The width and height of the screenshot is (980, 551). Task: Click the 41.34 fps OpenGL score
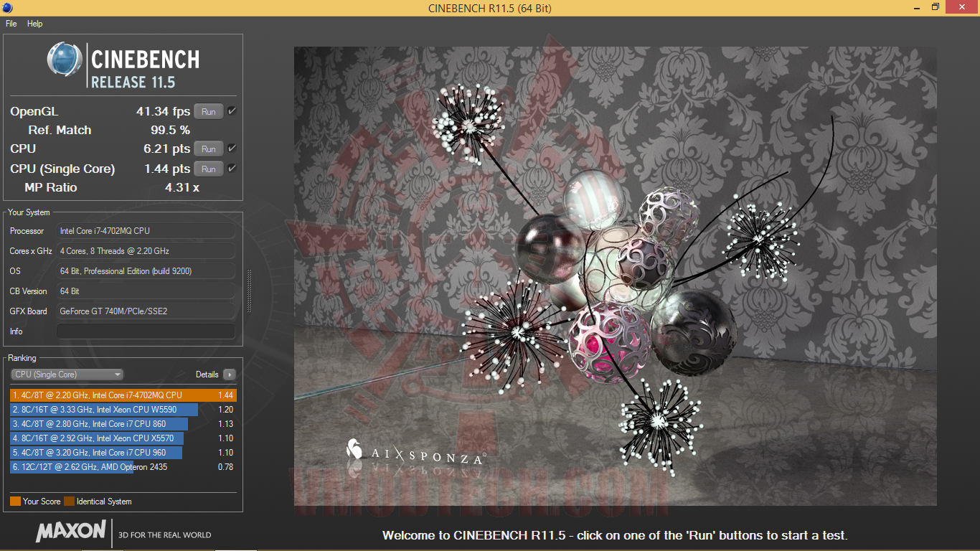coord(164,111)
